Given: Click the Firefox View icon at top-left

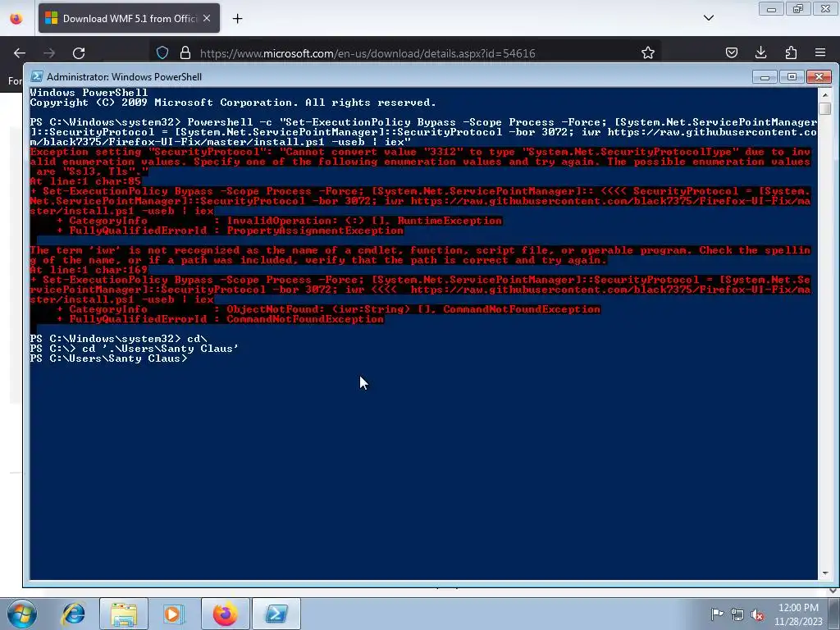Looking at the screenshot, I should click(16, 18).
